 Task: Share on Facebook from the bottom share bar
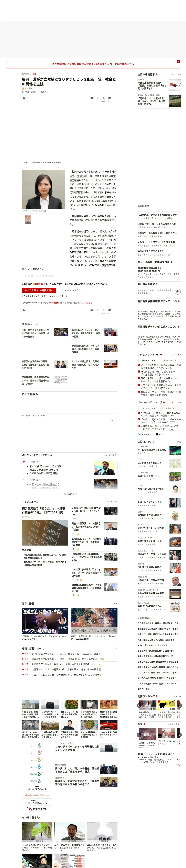pos(98,310)
